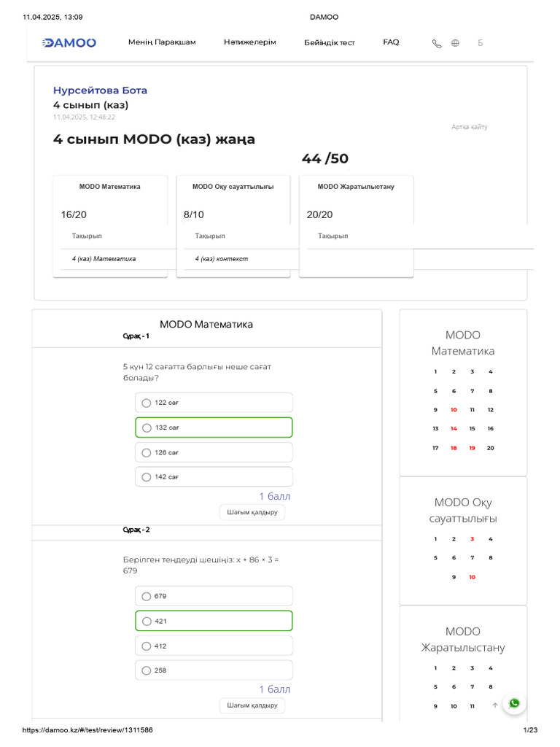Image resolution: width=560 pixels, height=747 pixels.
Task: Select the 142 сағ answer option
Action: [214, 477]
